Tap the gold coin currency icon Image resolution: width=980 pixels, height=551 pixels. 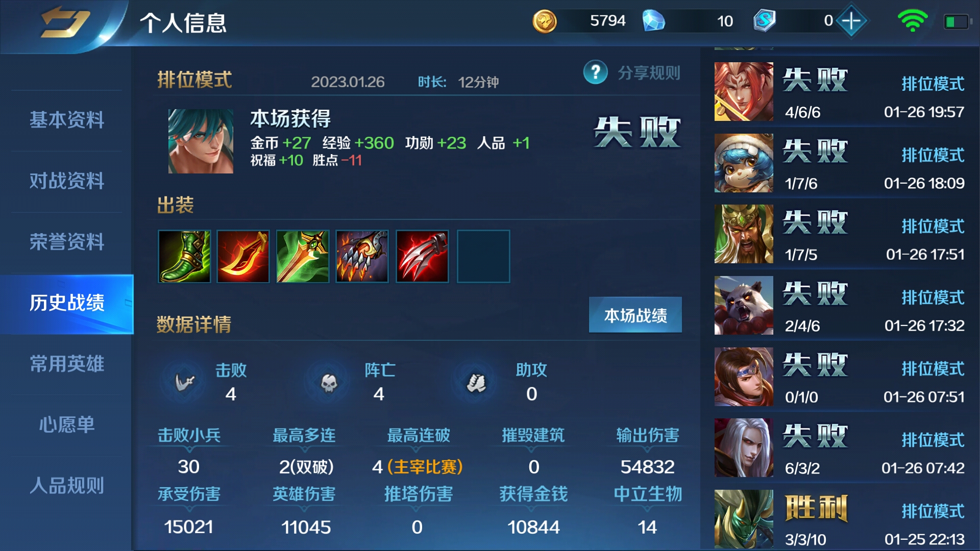click(x=544, y=21)
